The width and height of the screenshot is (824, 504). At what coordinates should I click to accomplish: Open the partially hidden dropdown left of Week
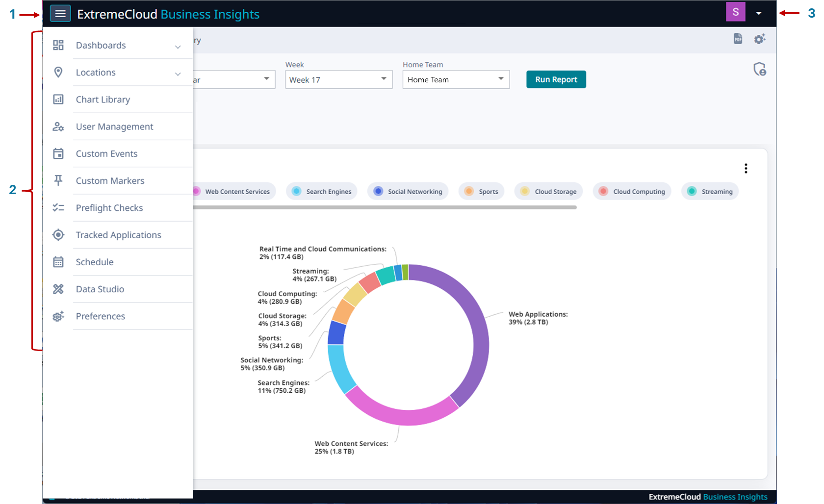pos(234,79)
